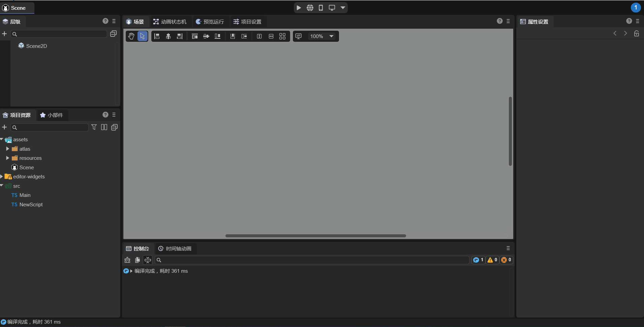Select the hand pan tool
Screen dimensions: 644x327
point(131,36)
